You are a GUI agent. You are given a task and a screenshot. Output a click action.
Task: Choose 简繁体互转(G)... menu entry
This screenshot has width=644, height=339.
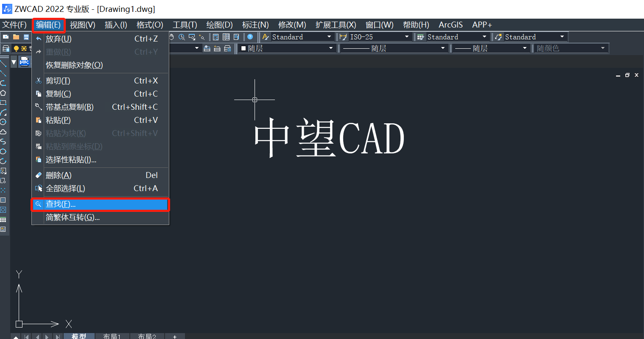101,218
